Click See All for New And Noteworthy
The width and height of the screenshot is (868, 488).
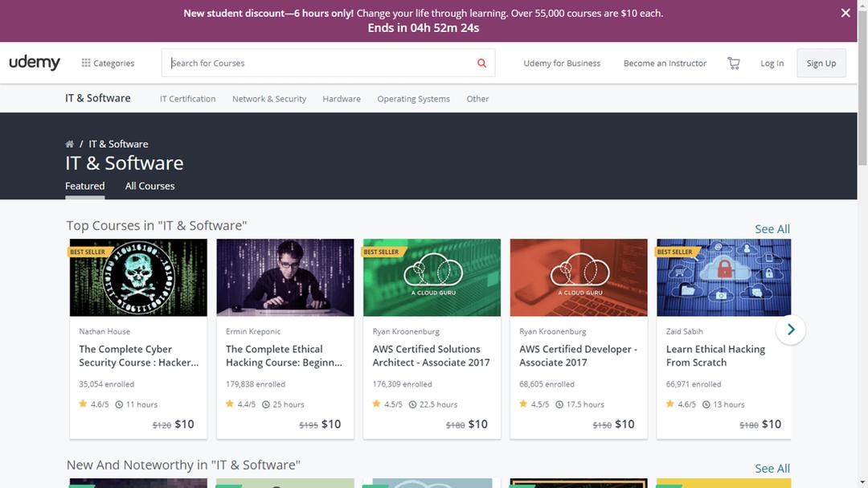tap(772, 468)
